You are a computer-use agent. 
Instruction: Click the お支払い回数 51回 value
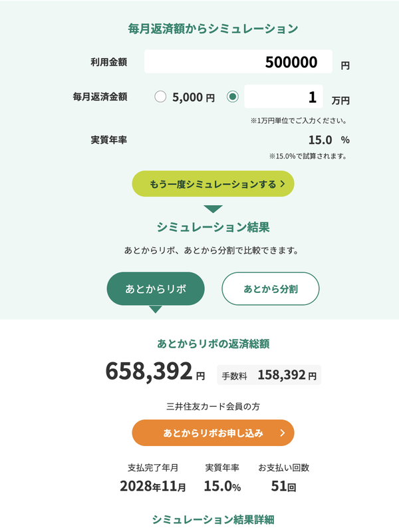point(283,486)
